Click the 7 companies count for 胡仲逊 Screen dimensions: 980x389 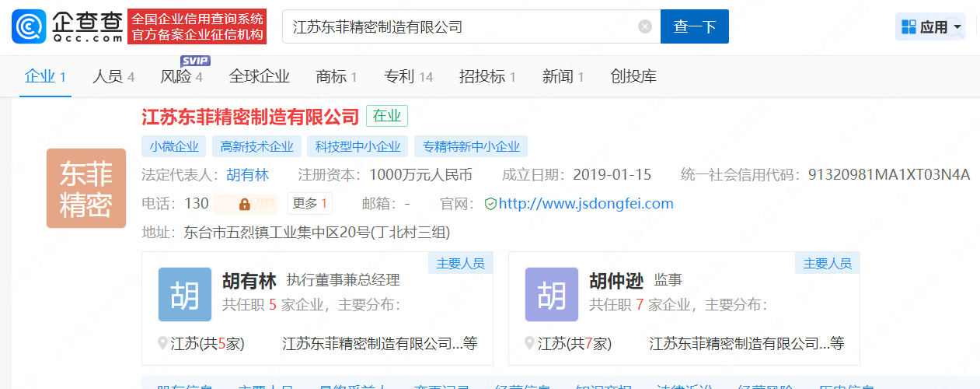point(640,305)
